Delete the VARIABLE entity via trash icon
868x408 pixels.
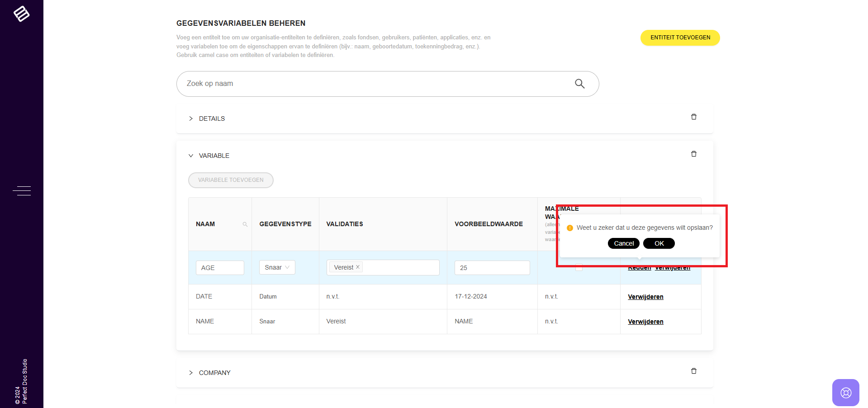[693, 154]
